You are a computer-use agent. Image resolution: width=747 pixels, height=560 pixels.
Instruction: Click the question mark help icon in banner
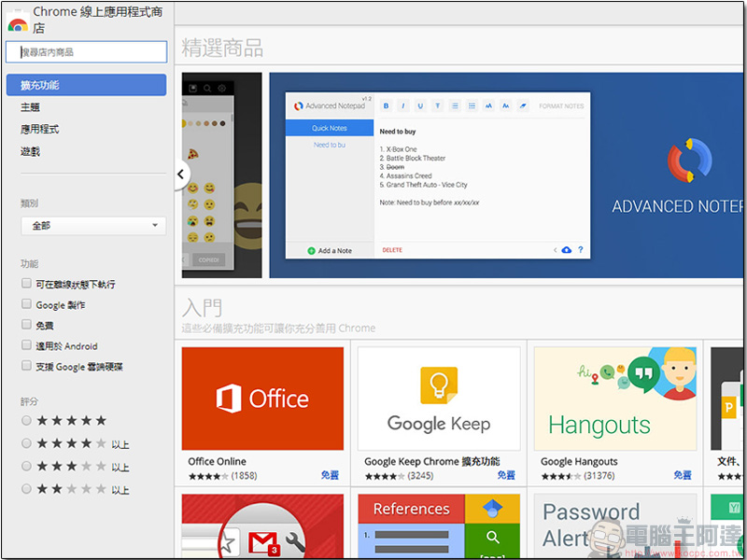[x=580, y=249]
